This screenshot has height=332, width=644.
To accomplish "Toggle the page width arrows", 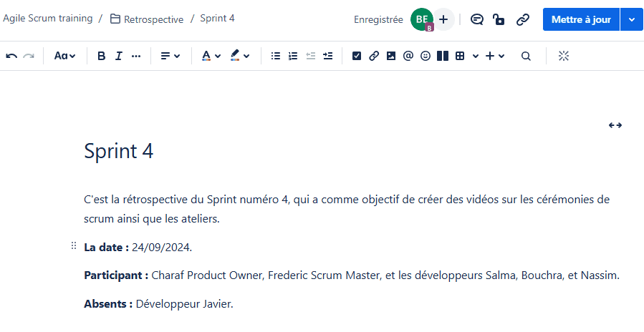I will (x=615, y=125).
